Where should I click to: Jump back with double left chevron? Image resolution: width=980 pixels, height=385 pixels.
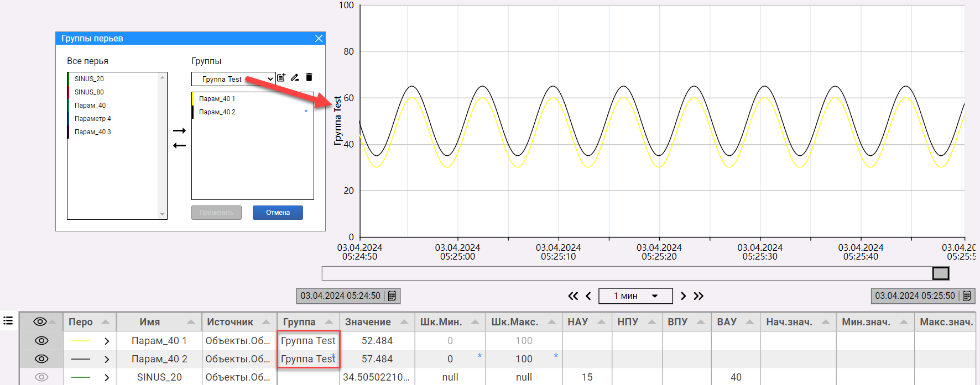(573, 296)
